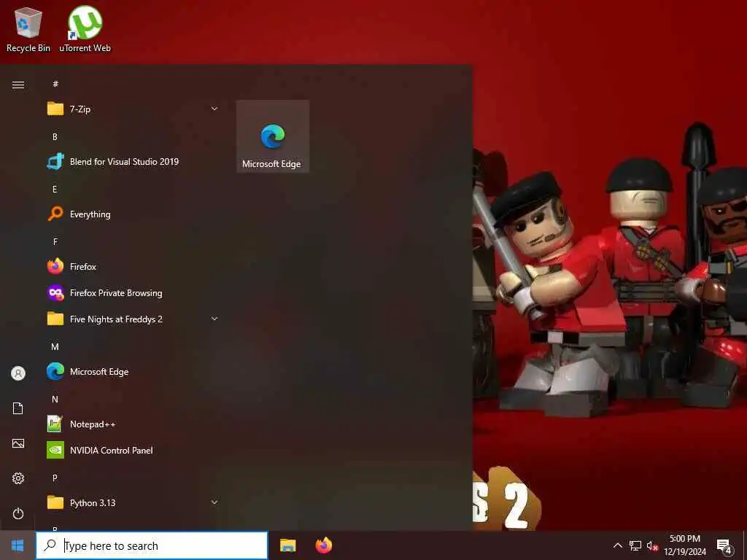
Task: Click the 'E' letter header in app list
Action: 55,189
